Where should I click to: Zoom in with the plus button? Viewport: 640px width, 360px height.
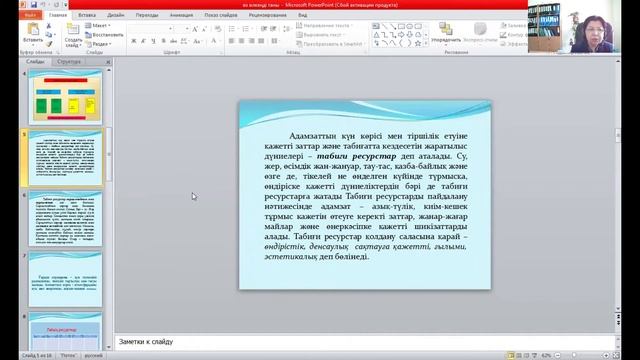pyautogui.click(x=606, y=356)
